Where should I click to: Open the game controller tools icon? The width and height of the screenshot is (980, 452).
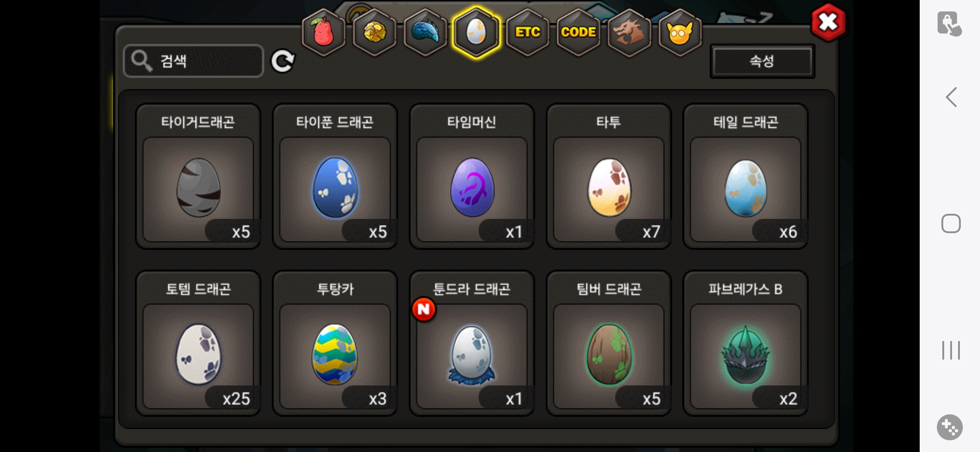(950, 427)
